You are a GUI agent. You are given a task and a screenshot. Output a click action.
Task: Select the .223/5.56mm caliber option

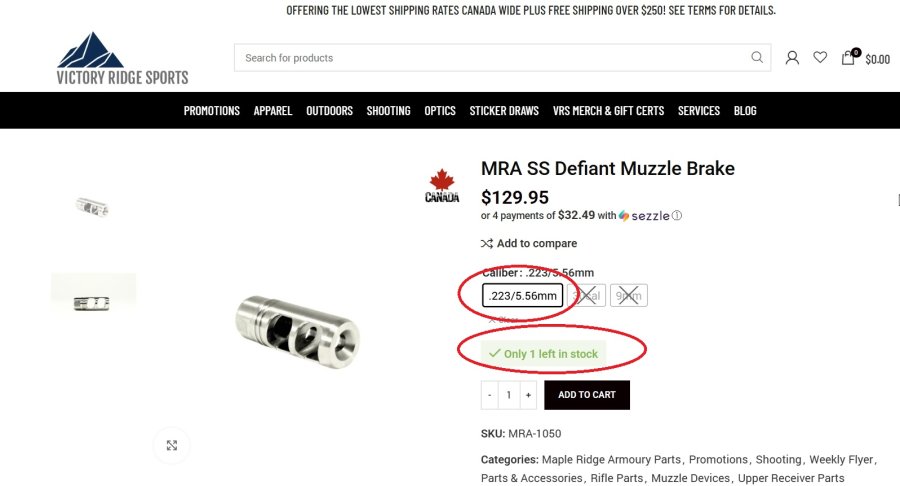[x=523, y=296]
